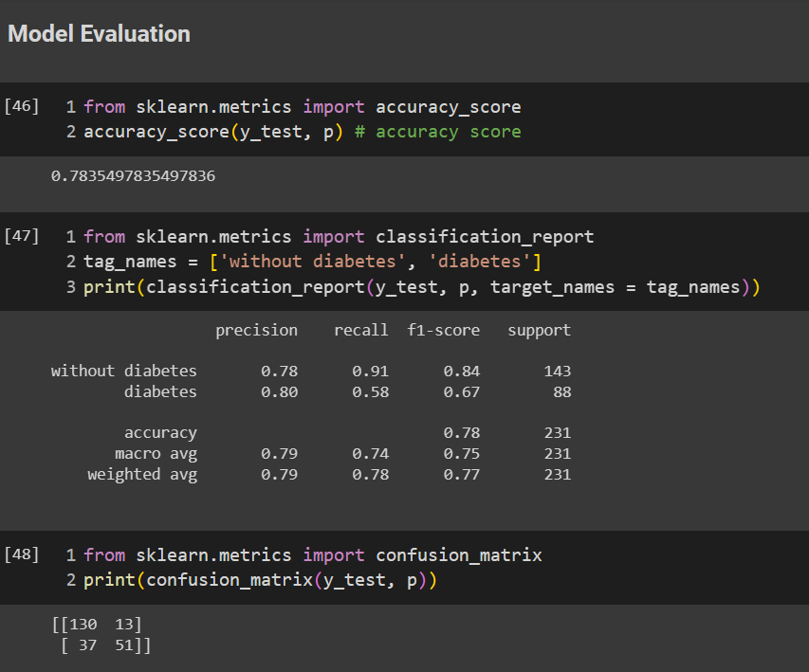Click the weighted avg row label

coord(142,475)
